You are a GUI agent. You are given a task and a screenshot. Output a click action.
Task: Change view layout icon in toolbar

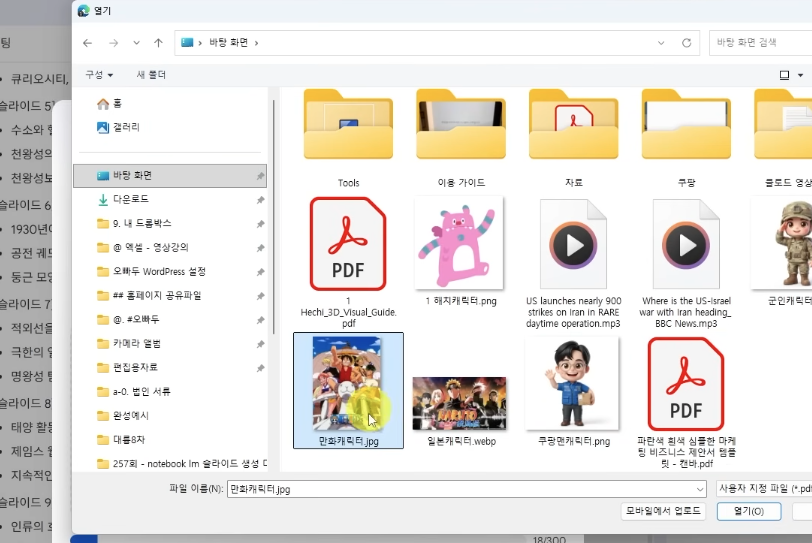(x=785, y=76)
